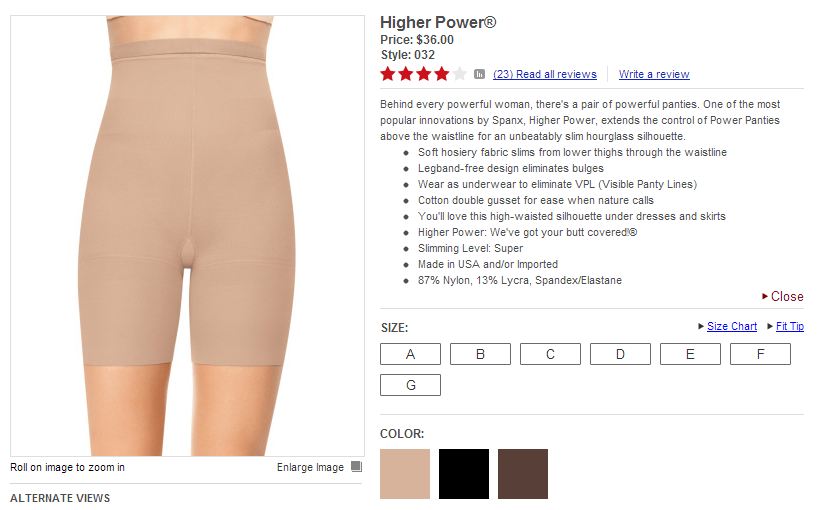Viewport: 822px width, 510px height.
Task: Click the first red rating star
Action: click(x=388, y=74)
